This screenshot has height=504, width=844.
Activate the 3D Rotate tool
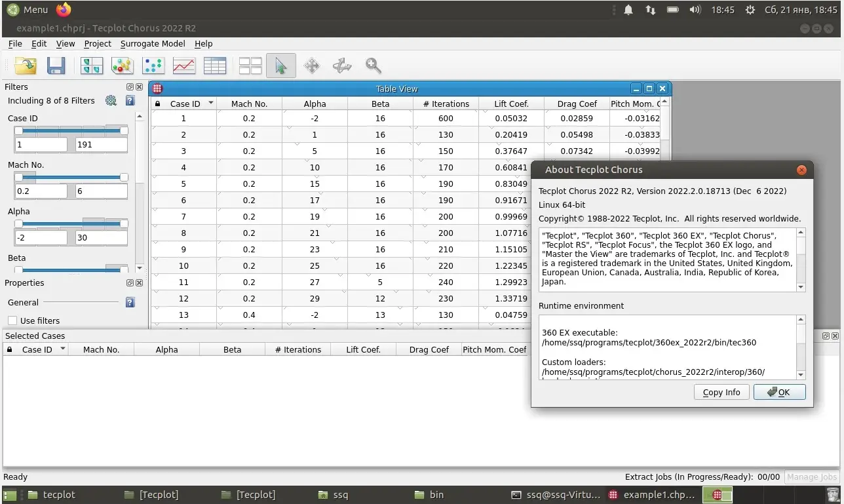(x=342, y=66)
